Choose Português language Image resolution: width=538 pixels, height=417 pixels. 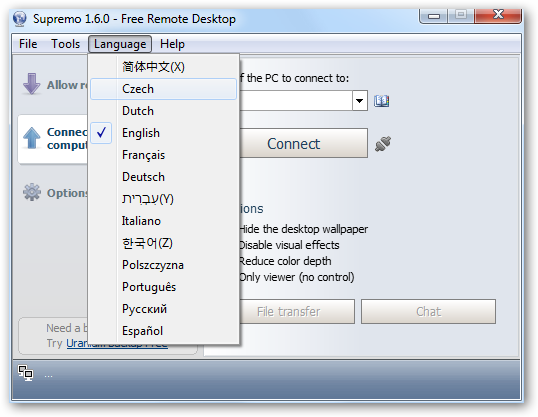pyautogui.click(x=163, y=287)
